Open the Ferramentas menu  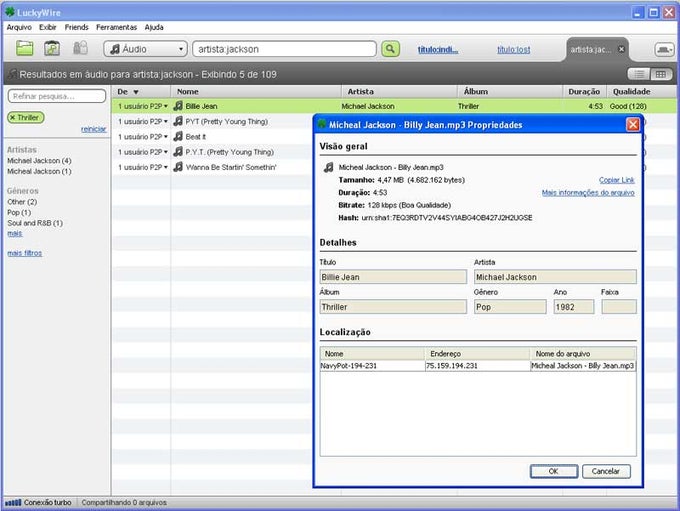pos(116,27)
